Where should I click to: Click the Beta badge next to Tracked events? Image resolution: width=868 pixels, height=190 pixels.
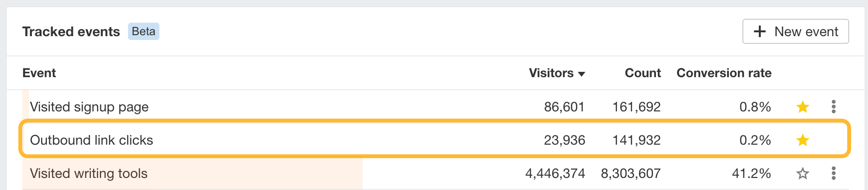point(143,31)
